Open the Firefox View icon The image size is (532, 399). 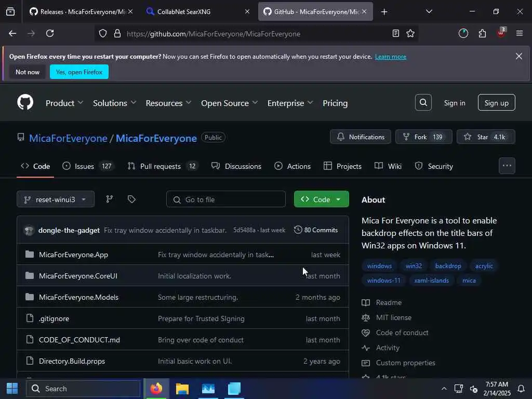tap(10, 11)
